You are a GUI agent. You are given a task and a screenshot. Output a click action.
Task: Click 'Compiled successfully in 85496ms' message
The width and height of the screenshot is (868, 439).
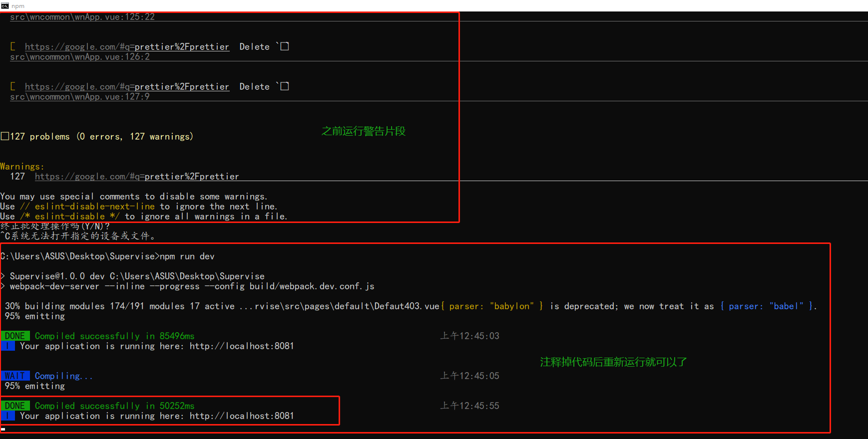pos(115,336)
